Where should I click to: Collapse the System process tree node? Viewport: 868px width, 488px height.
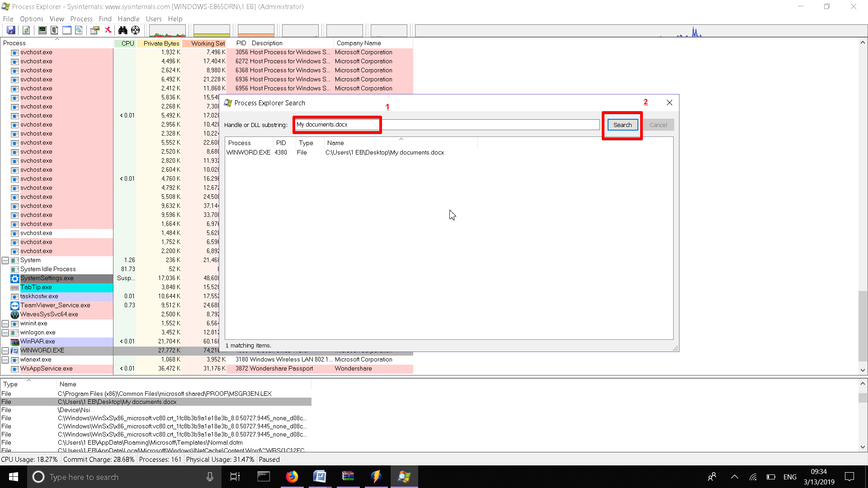click(5, 260)
